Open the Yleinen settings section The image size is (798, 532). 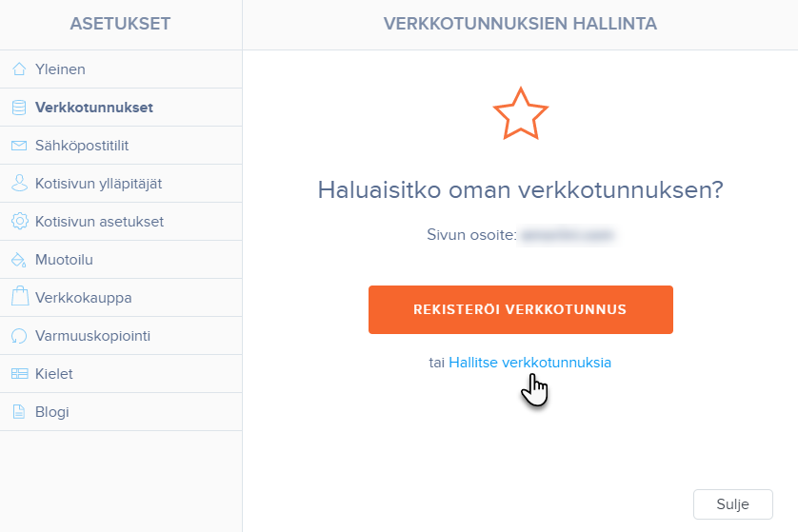[x=60, y=69]
